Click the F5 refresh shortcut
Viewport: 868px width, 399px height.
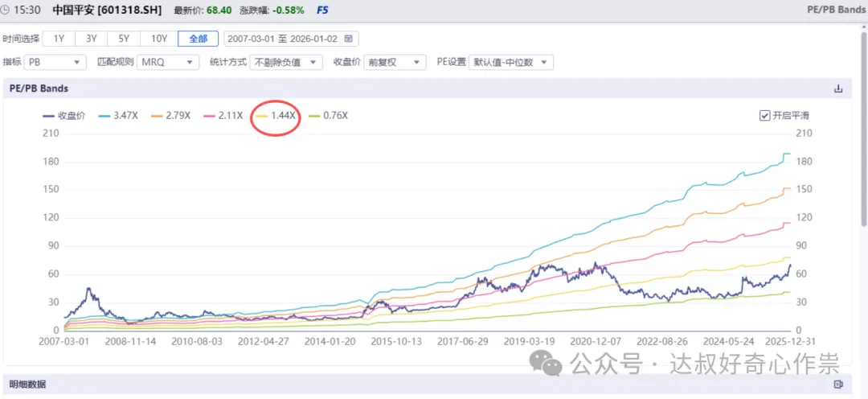[322, 10]
